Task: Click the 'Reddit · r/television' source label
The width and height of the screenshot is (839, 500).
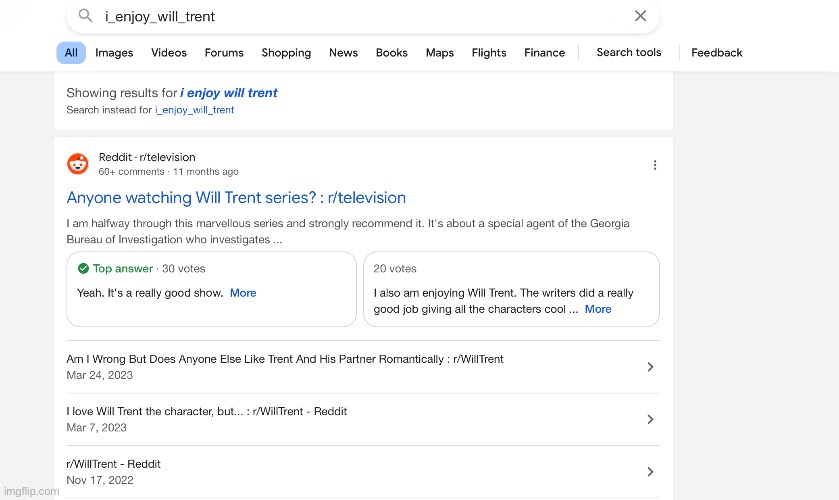Action: (147, 157)
